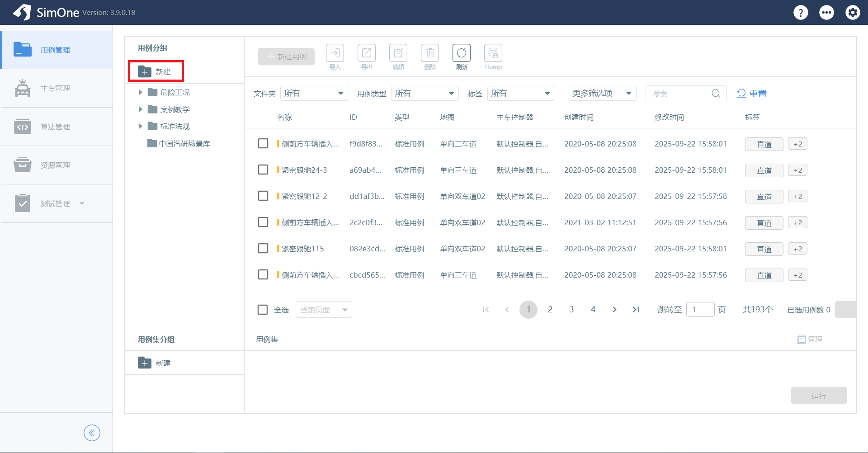Click the 搜索 search input field
This screenshot has height=453, width=868.
(x=676, y=94)
